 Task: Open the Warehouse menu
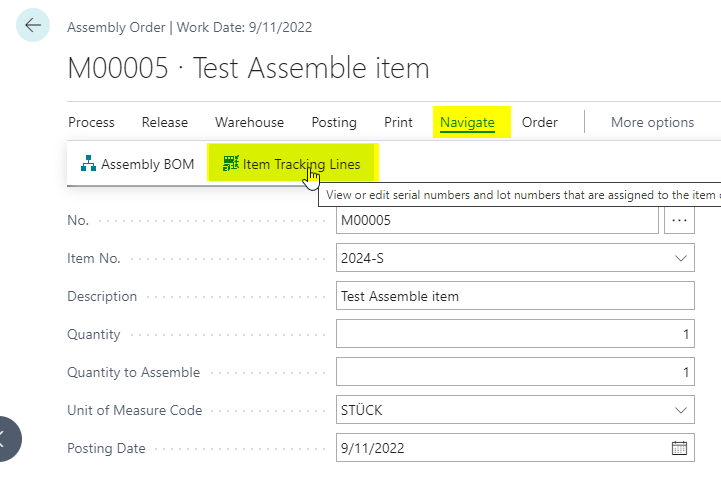(249, 122)
